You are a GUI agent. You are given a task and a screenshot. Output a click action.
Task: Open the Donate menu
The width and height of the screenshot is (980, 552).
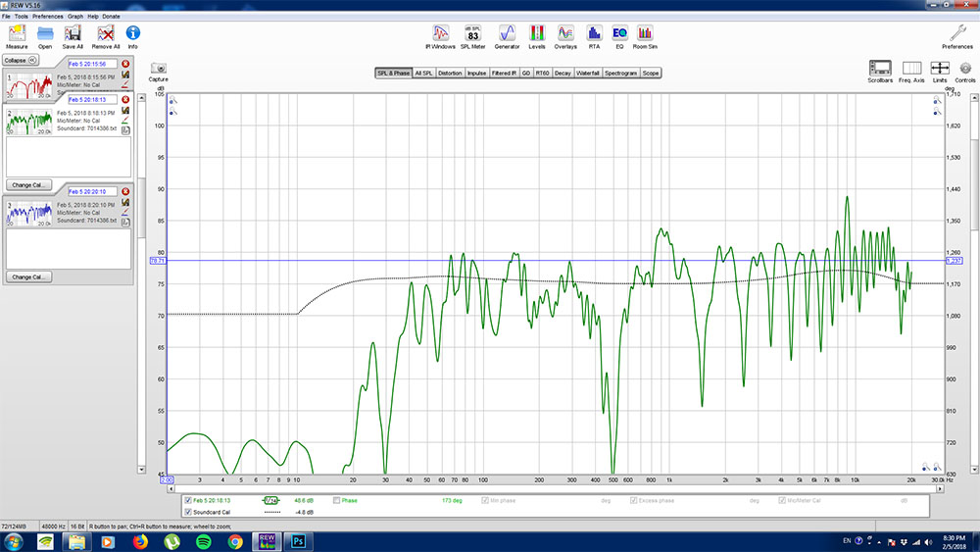tap(112, 17)
